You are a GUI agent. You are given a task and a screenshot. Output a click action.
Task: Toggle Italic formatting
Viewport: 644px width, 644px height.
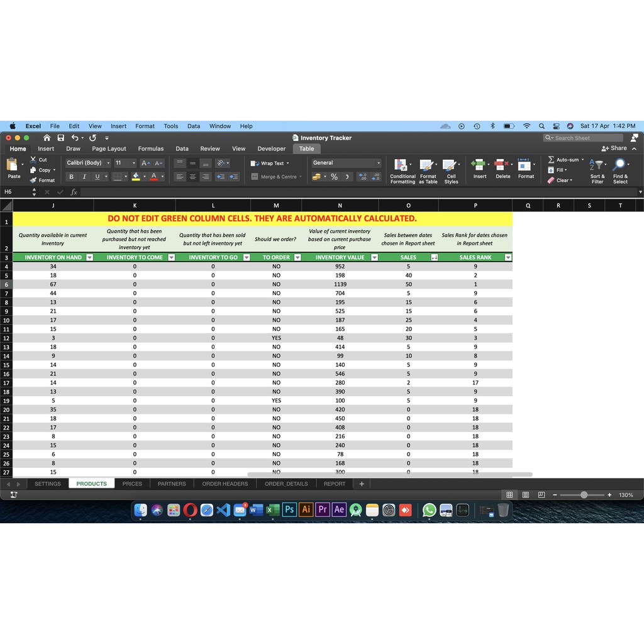pyautogui.click(x=84, y=177)
